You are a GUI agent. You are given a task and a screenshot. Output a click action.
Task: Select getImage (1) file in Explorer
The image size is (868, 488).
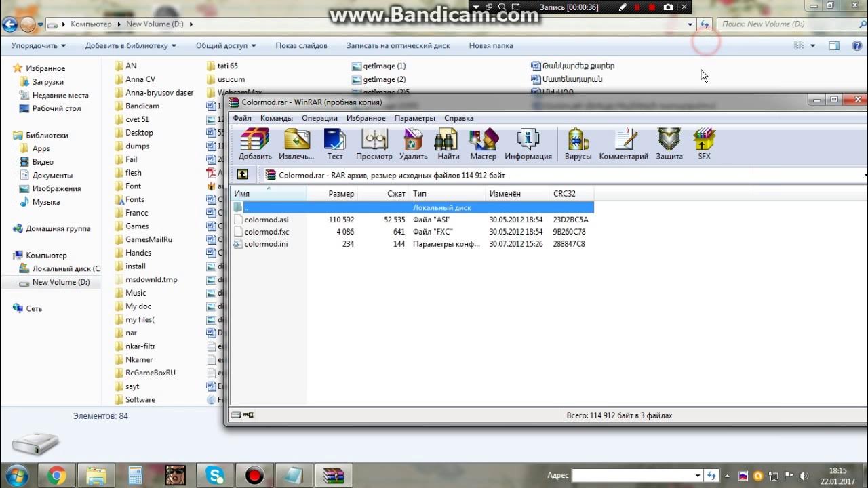coord(384,66)
